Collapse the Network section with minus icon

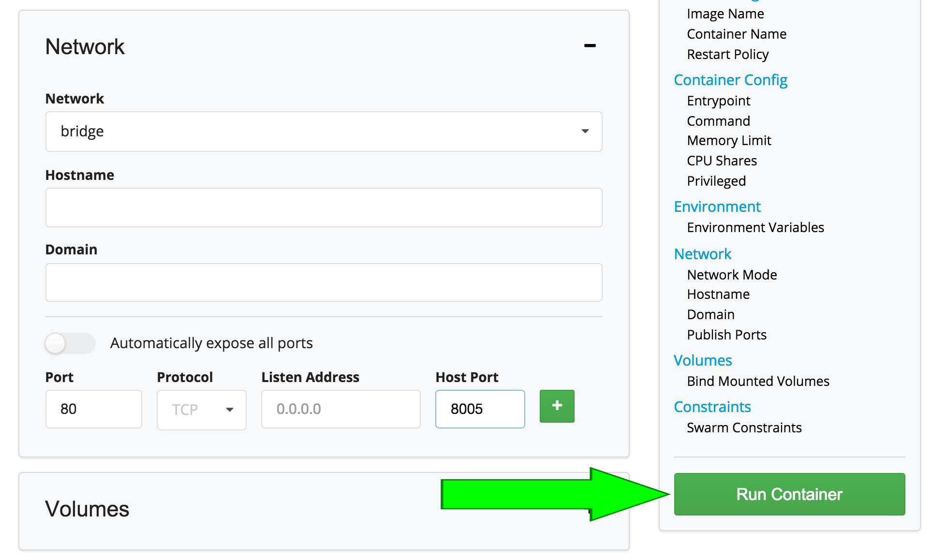click(590, 46)
